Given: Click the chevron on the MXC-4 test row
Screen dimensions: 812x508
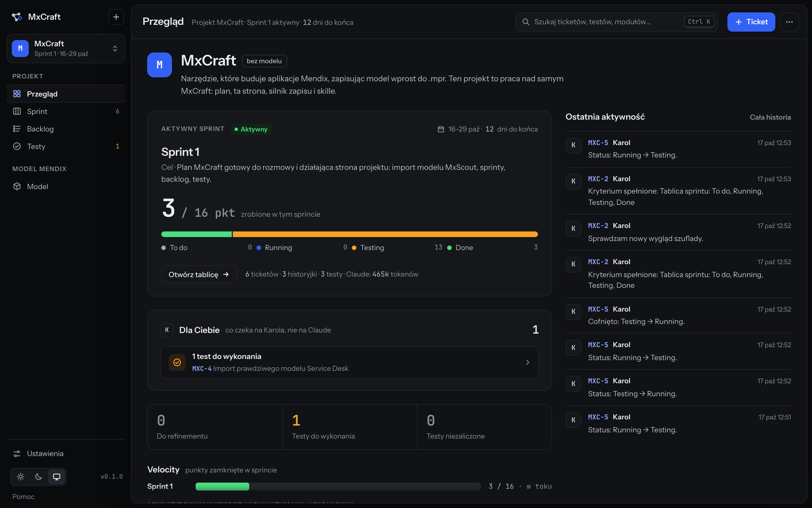Looking at the screenshot, I should pos(528,362).
